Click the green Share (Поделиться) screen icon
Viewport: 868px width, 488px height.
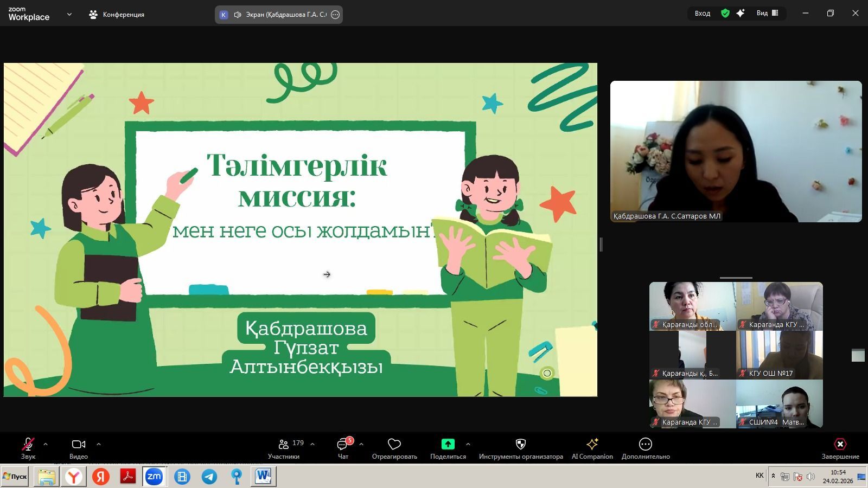point(448,445)
